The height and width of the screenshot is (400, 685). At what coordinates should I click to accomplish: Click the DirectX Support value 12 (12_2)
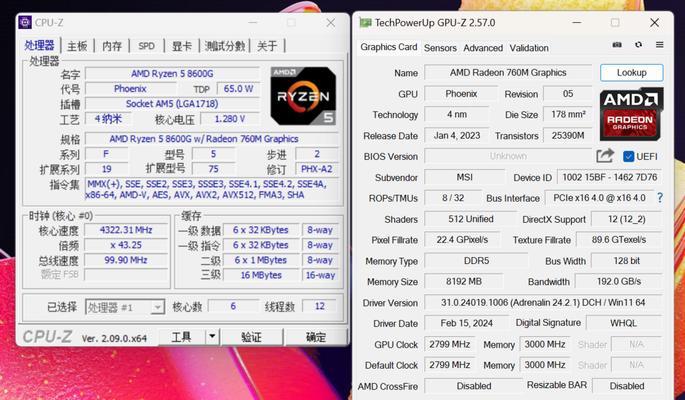(x=626, y=219)
